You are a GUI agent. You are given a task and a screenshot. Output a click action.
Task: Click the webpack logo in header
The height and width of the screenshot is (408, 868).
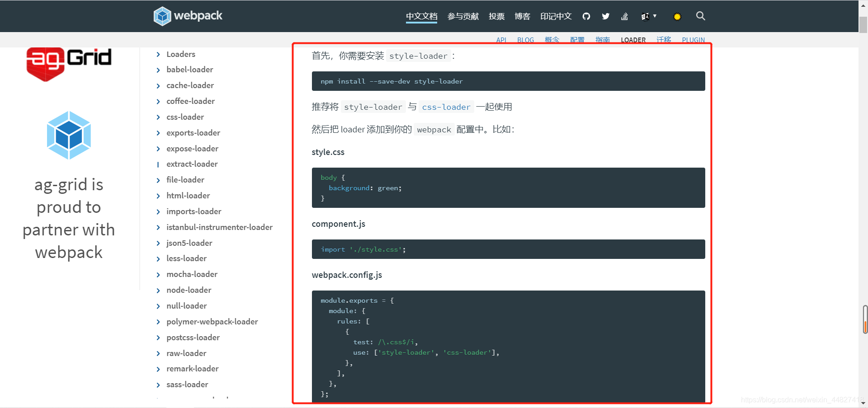(188, 16)
